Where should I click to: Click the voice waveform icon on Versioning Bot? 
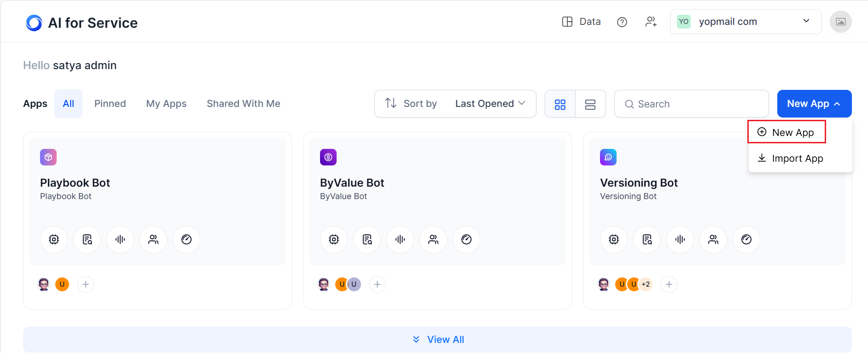click(680, 239)
